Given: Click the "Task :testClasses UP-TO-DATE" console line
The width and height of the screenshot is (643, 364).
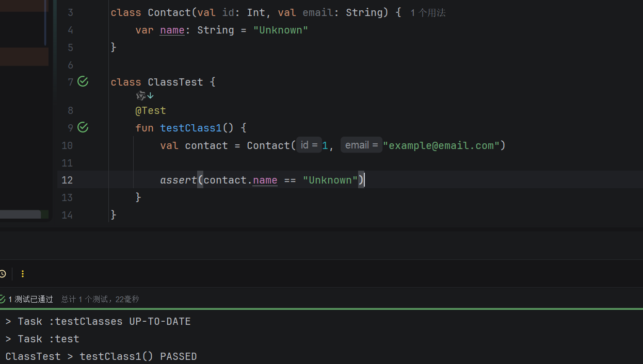Looking at the screenshot, I should [98, 322].
